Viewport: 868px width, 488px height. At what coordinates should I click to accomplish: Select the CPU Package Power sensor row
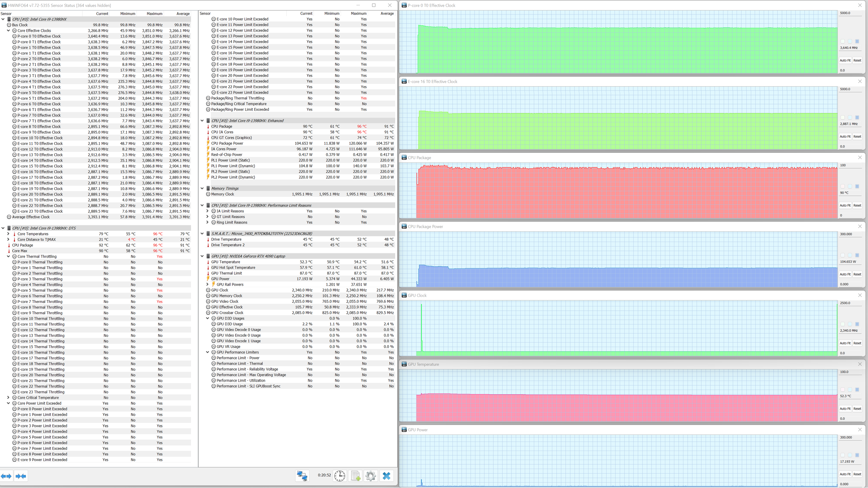pyautogui.click(x=227, y=143)
